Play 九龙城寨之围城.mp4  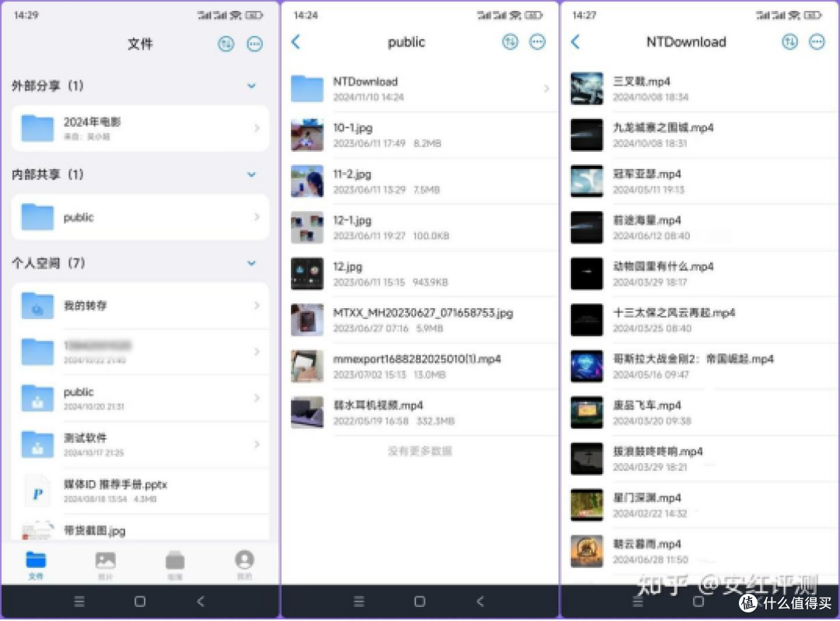click(700, 135)
